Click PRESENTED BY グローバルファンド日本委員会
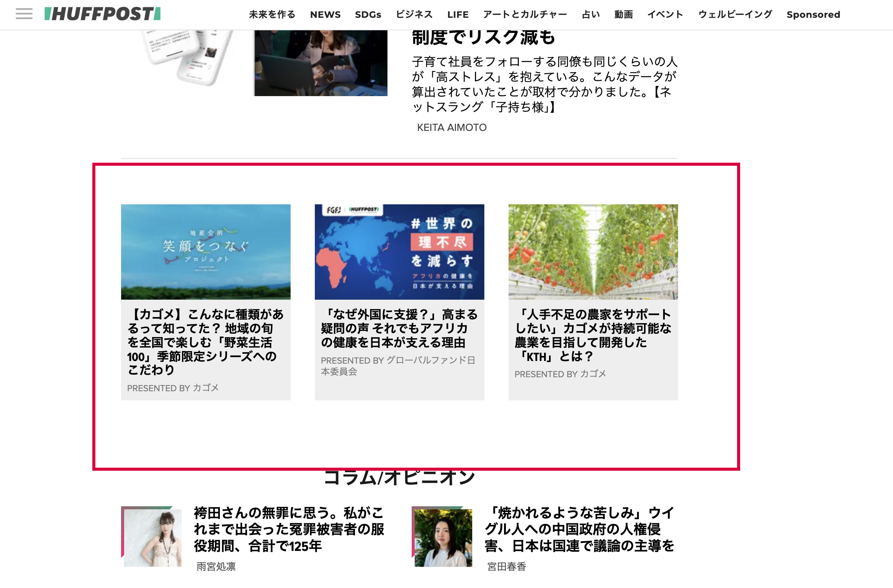Screen dimensions: 893x588 point(398,366)
